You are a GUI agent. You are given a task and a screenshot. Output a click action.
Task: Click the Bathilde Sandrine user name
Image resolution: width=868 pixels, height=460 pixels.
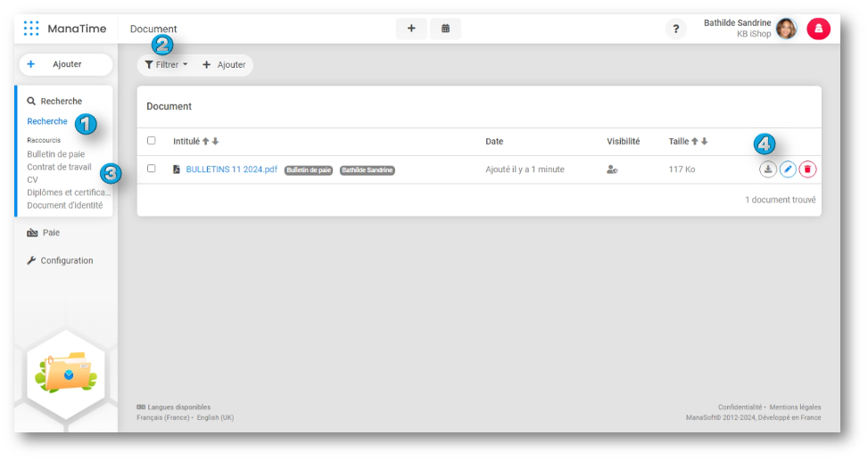point(738,22)
